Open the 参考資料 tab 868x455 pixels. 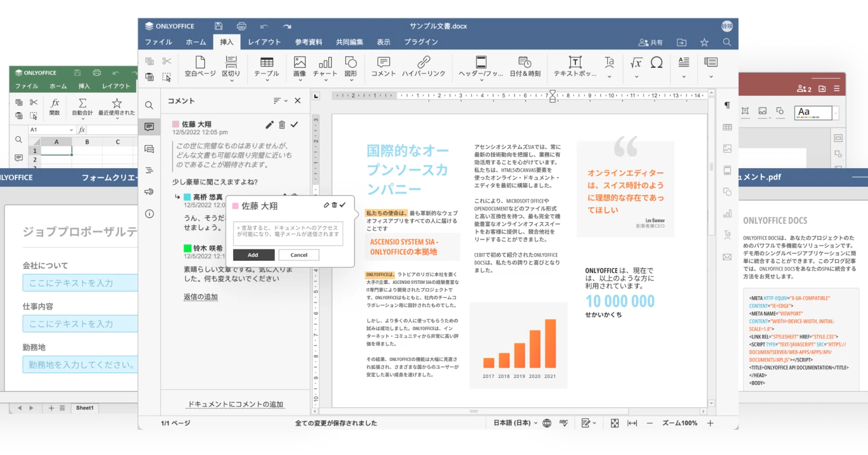coord(309,42)
